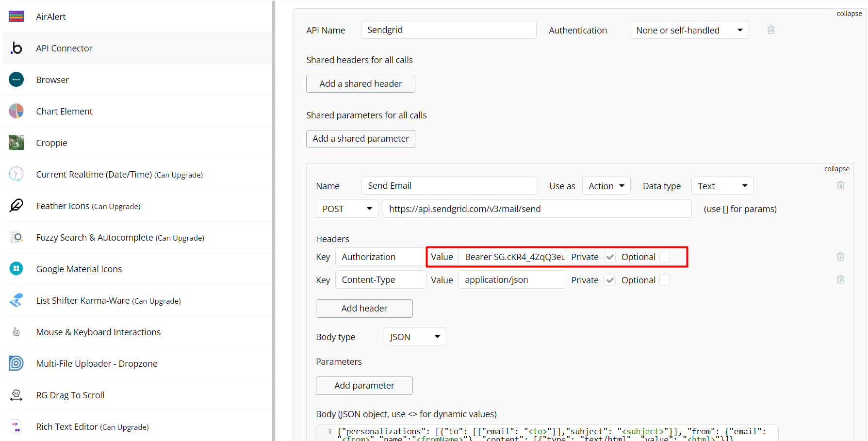Click Add a shared parameter button
868x441 pixels.
pos(360,139)
